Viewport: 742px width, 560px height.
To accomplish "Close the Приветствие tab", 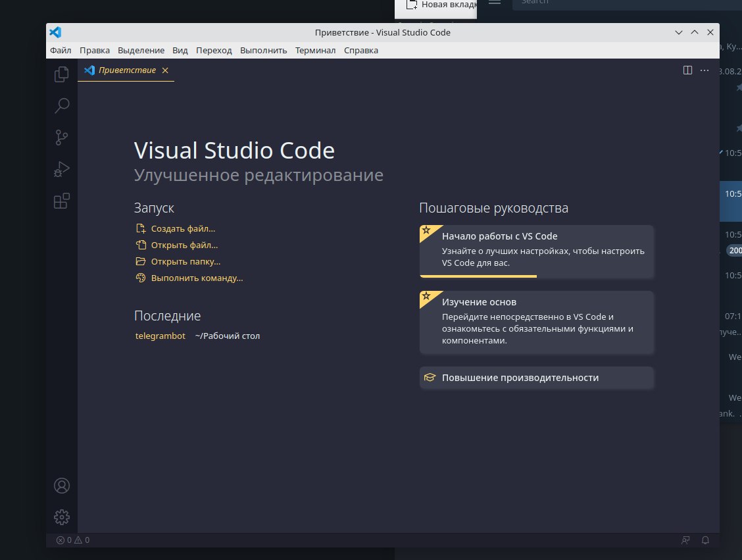I will tap(165, 70).
